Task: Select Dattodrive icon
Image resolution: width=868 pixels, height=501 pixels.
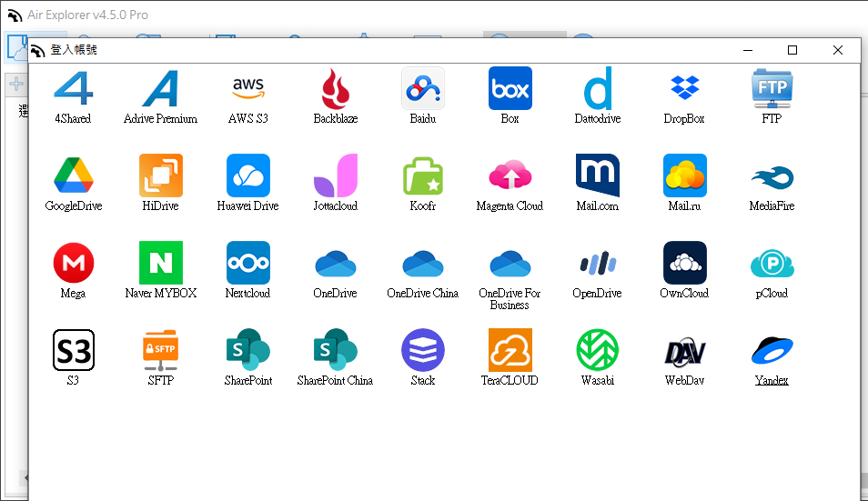Action: [x=597, y=88]
